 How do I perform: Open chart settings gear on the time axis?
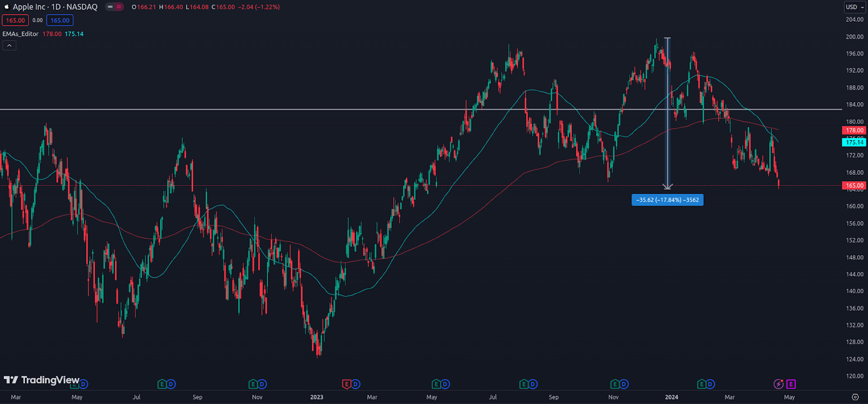[x=856, y=397]
